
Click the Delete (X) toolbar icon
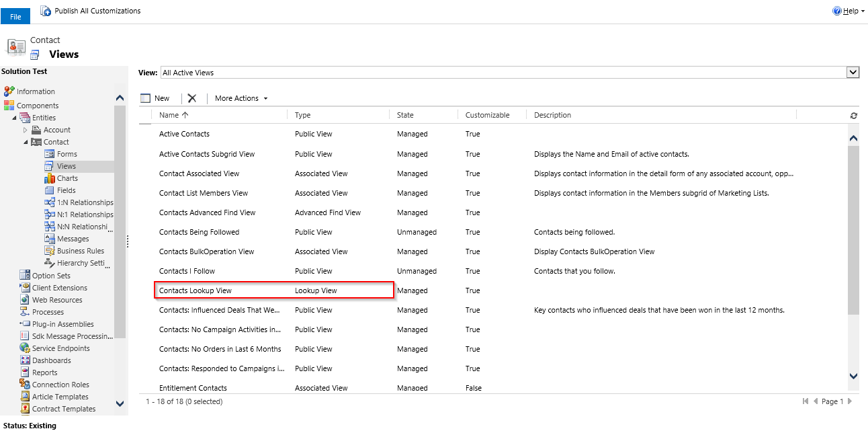tap(192, 98)
